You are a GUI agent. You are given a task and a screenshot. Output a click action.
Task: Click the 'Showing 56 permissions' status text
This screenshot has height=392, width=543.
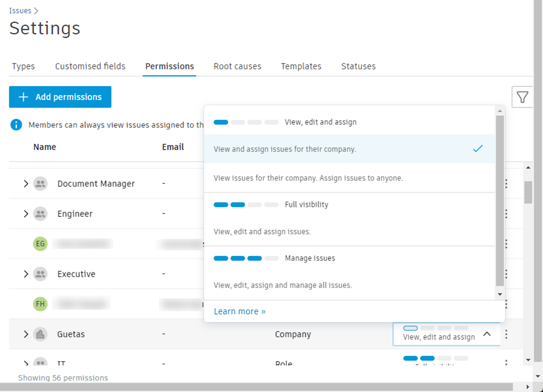63,378
